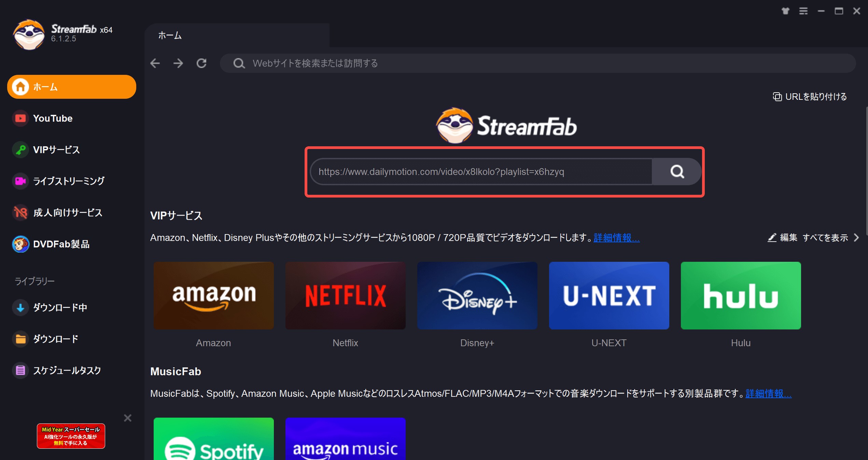This screenshot has height=460, width=868.
Task: Open the skin (t-shirt) icon in the title bar
Action: coord(785,11)
